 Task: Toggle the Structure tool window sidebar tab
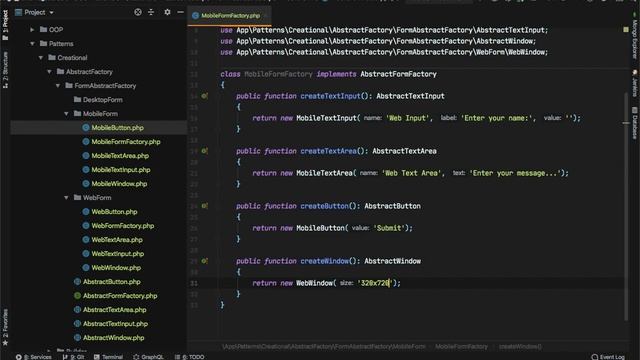pos(5,70)
